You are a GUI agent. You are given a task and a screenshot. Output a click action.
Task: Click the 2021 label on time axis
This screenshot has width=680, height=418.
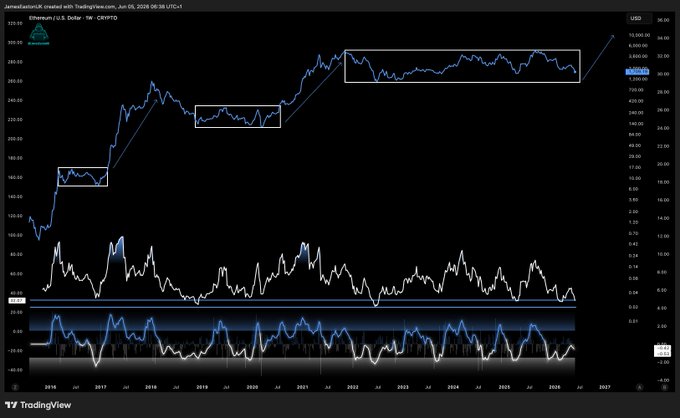pyautogui.click(x=302, y=387)
